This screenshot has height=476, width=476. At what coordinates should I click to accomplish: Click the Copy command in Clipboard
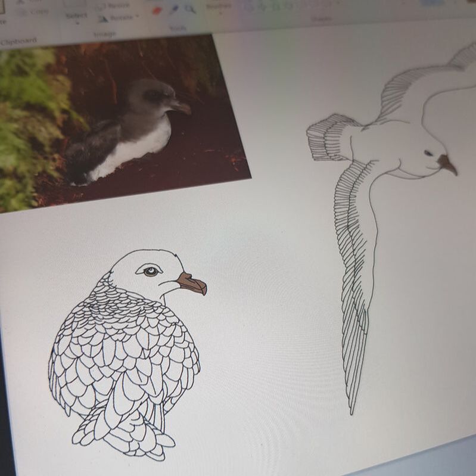coord(34,13)
